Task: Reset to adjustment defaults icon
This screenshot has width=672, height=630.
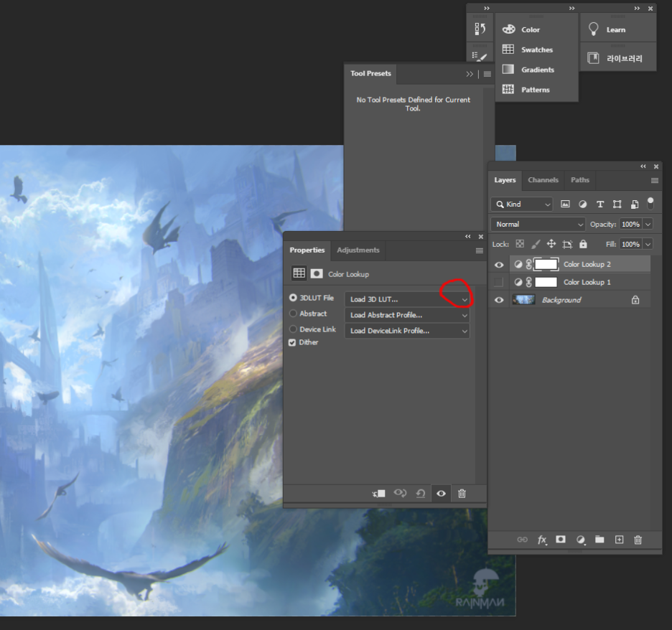Action: pyautogui.click(x=421, y=494)
